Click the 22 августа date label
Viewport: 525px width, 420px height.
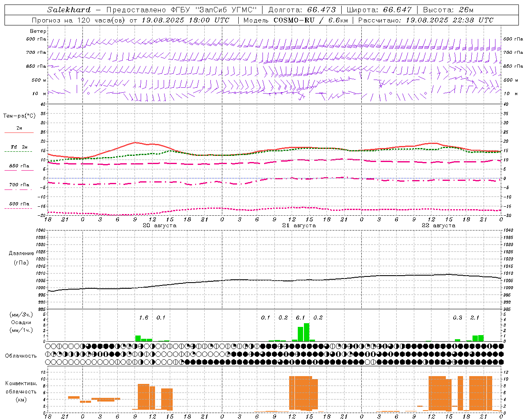click(x=438, y=226)
